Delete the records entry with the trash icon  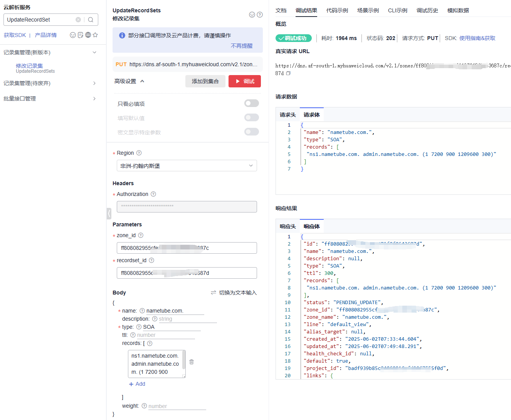pos(192,362)
